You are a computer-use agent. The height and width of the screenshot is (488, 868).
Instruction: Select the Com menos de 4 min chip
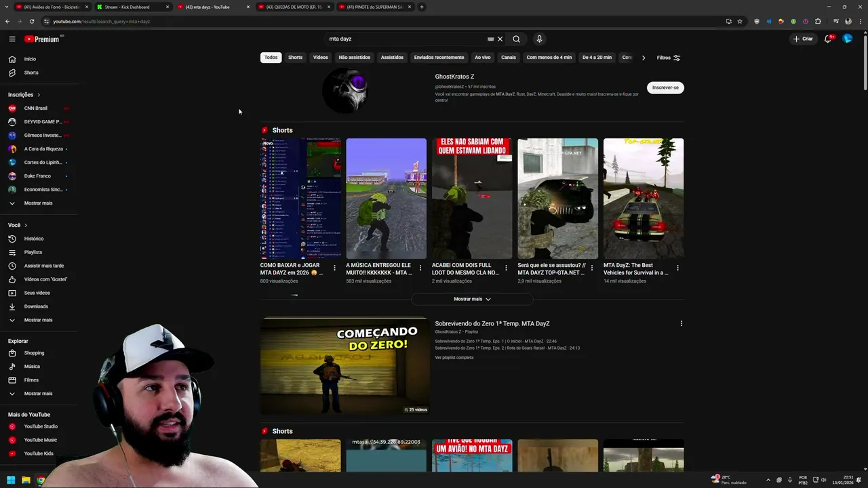(549, 58)
